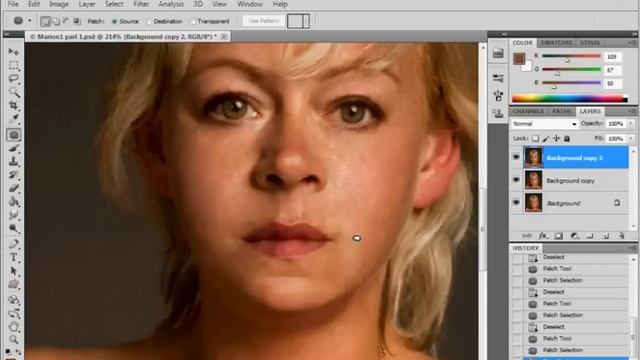Viewport: 640px width, 360px height.
Task: Select the Rectangular Marquee tool
Action: click(x=13, y=65)
